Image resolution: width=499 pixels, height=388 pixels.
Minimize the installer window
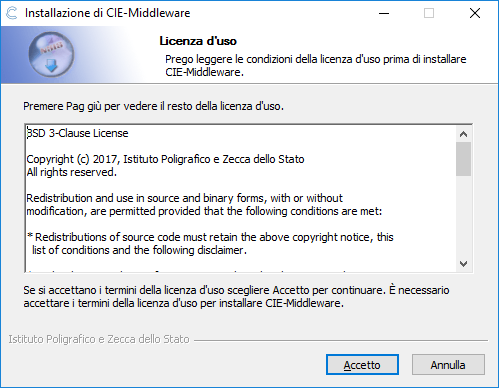click(384, 13)
